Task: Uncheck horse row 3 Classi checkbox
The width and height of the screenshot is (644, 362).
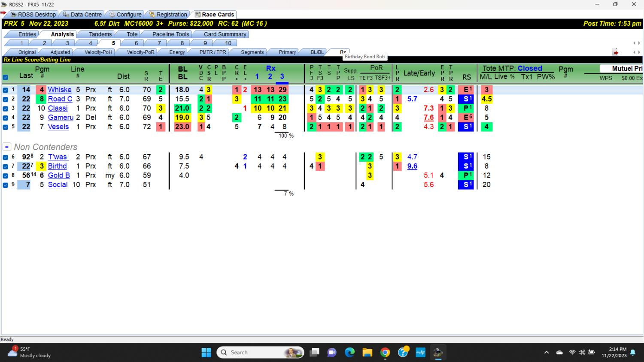Action: [6, 109]
